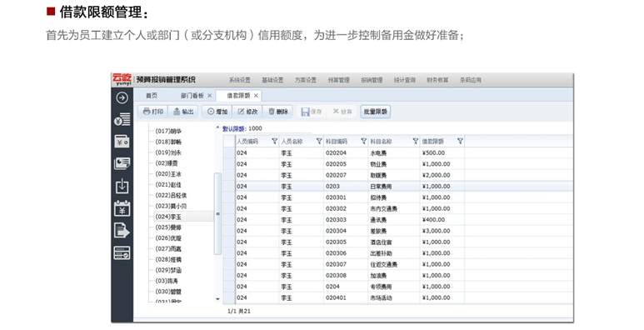This screenshot has width=644, height=330.
Task: Select employee (029) in the tree
Action: (x=168, y=270)
